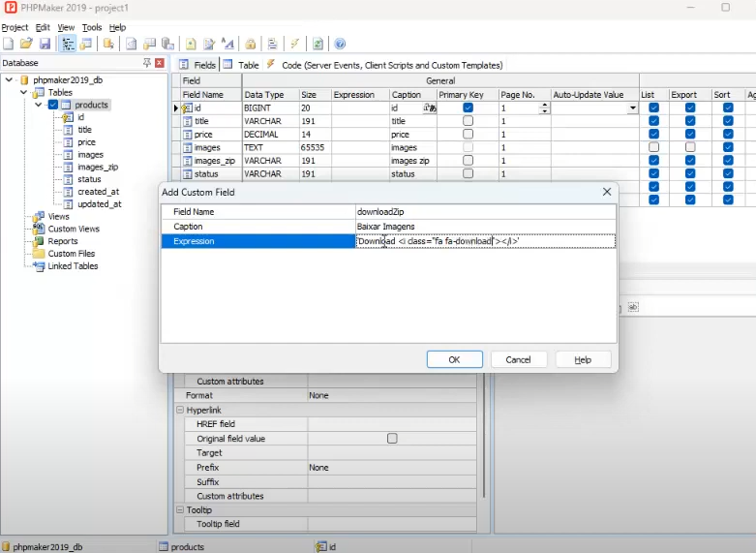Click the page with pencil toolbar icon
The image size is (756, 553).
point(209,44)
